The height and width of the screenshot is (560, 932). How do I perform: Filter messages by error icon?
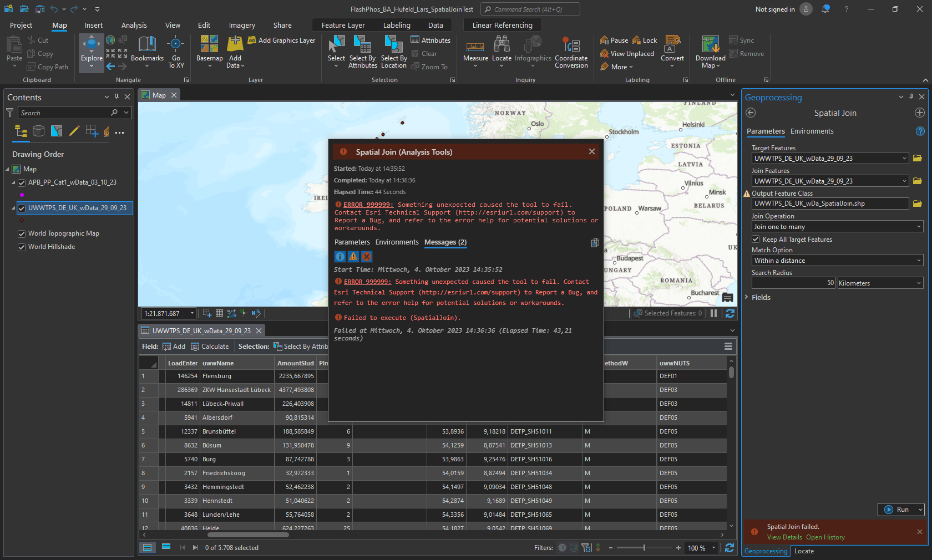click(x=367, y=257)
